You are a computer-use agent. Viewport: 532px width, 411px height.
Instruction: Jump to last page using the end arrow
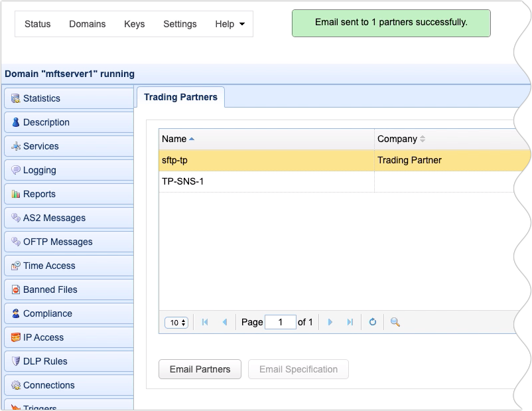click(x=350, y=322)
